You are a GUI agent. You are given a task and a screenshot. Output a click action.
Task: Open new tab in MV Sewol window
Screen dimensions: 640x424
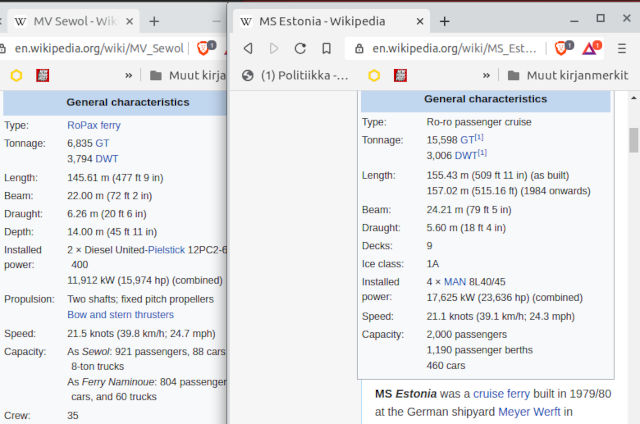(154, 21)
